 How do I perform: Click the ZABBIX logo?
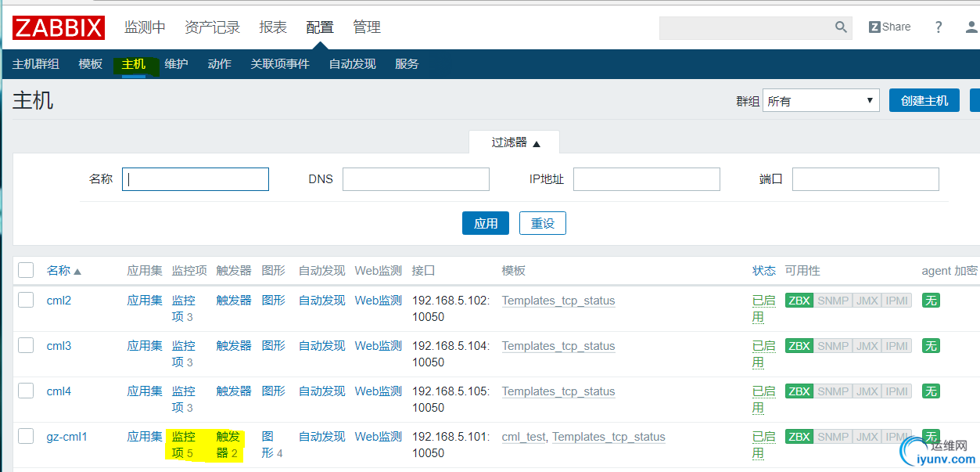(59, 28)
